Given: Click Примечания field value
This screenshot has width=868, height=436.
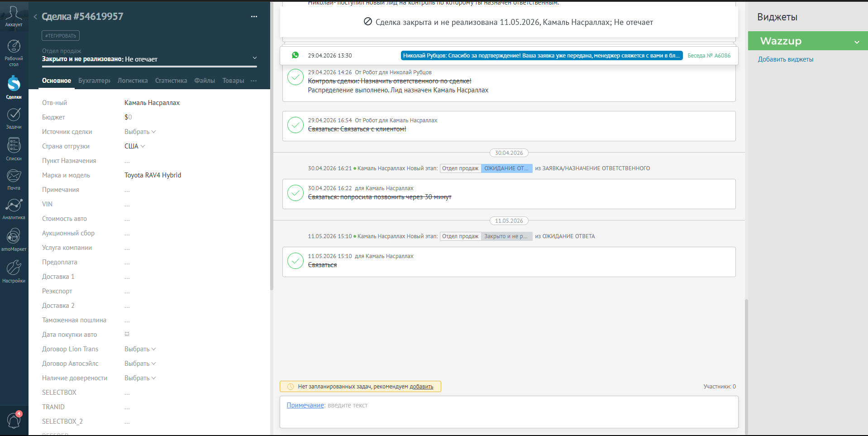Looking at the screenshot, I should 127,190.
